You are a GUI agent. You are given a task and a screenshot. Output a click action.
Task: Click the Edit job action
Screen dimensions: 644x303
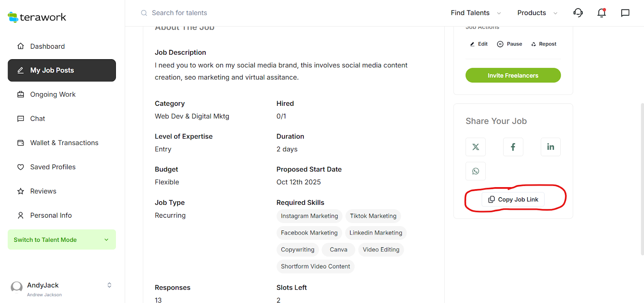[479, 44]
